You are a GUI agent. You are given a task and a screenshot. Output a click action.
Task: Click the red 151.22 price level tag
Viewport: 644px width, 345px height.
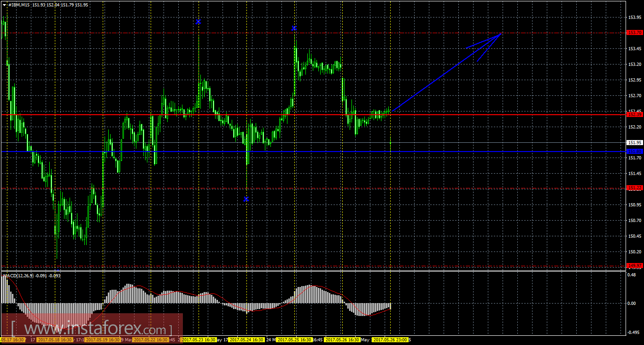click(x=635, y=188)
